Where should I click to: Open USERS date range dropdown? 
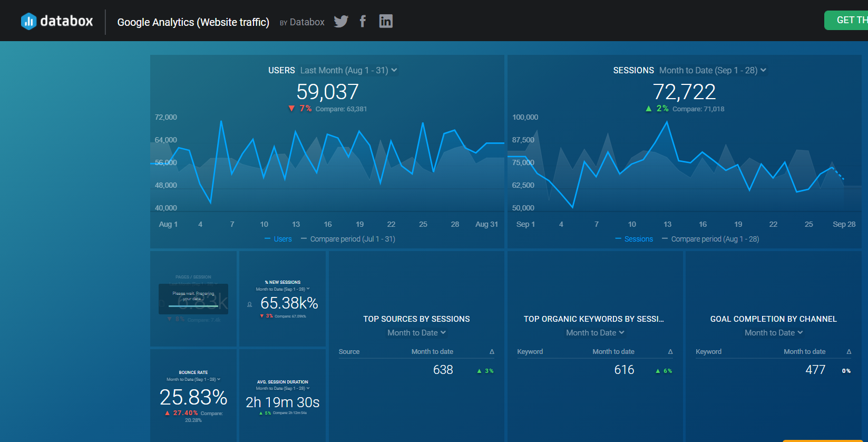348,70
